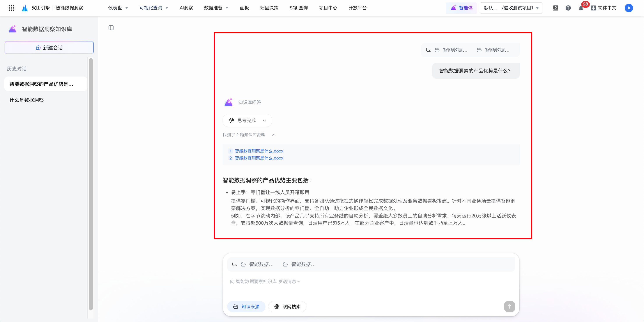Click the user avatar A icon
The height and width of the screenshot is (322, 644).
click(628, 8)
